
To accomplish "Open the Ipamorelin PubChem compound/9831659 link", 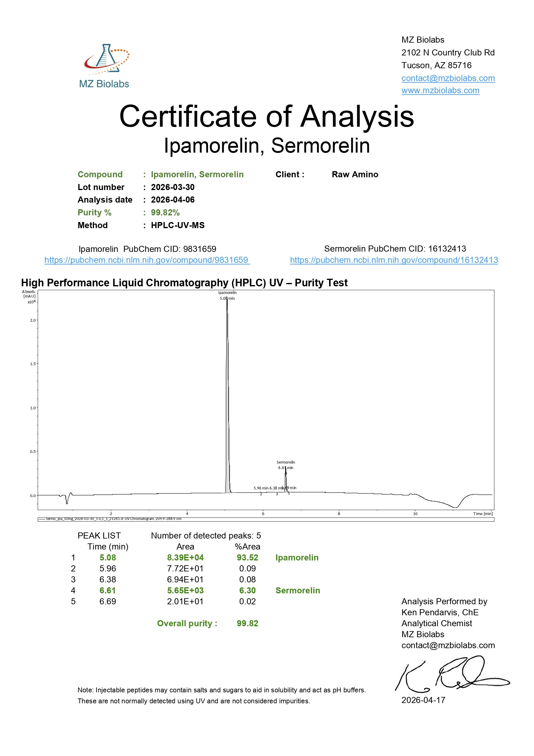I will pyautogui.click(x=147, y=260).
